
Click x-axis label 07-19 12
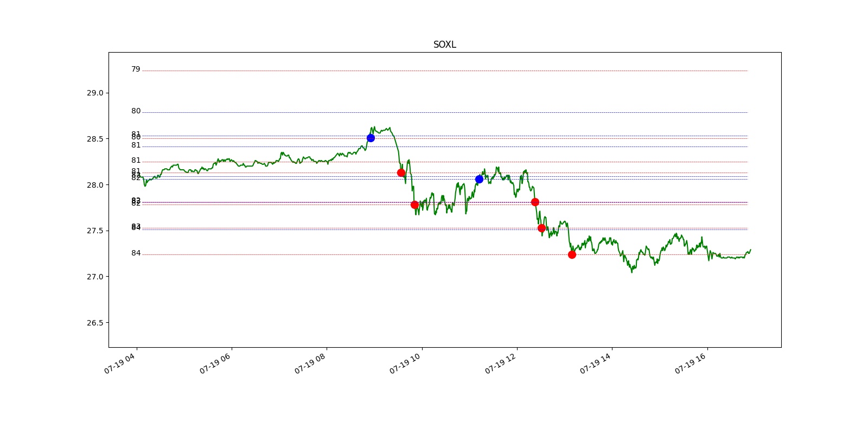point(500,363)
